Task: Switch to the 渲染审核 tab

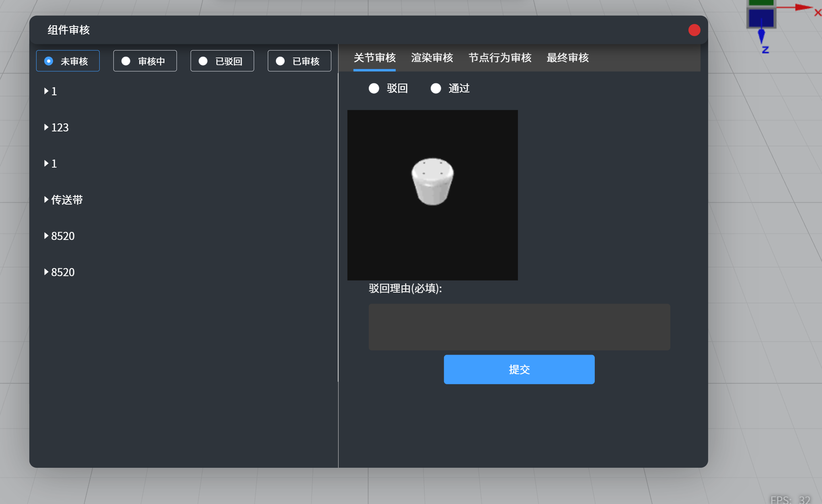Action: pyautogui.click(x=432, y=58)
